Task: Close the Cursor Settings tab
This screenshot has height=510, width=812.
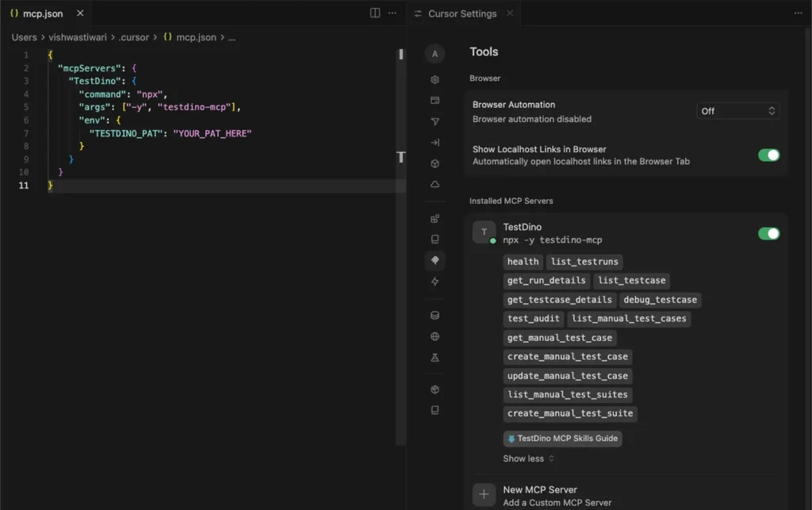Action: click(x=510, y=13)
